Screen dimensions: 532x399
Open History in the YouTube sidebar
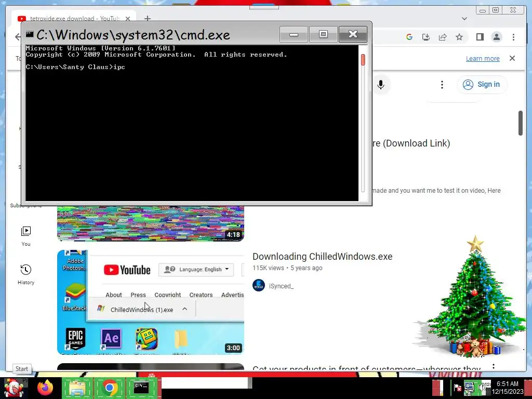coord(26,274)
